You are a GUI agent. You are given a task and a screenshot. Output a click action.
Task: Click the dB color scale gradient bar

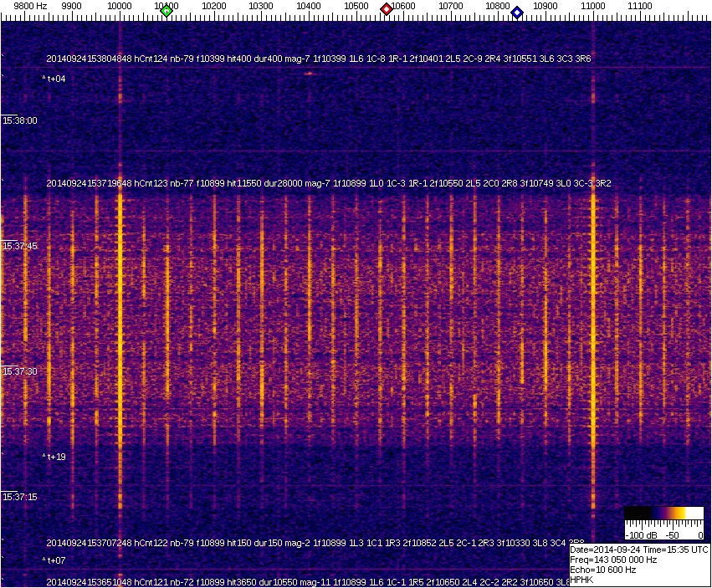[x=665, y=513]
